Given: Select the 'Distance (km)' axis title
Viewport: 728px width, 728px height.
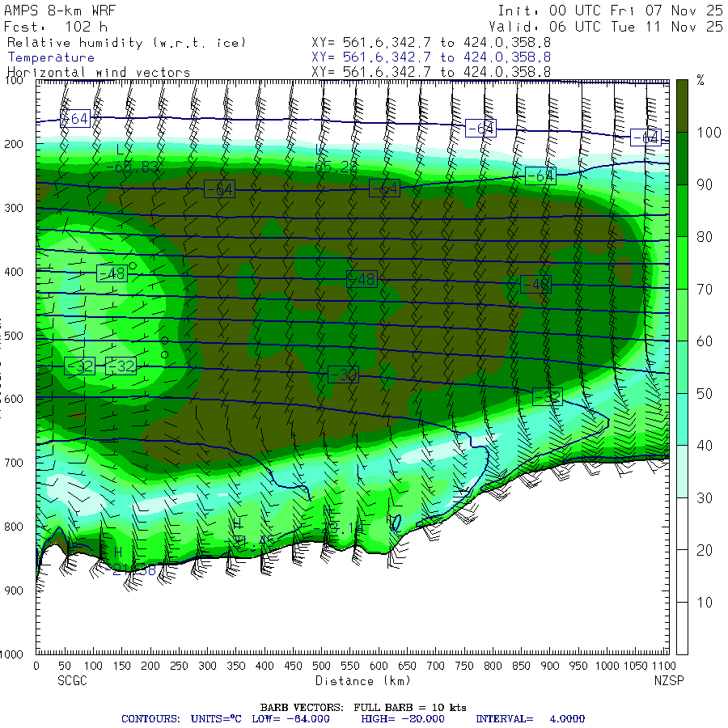Looking at the screenshot, I should click(x=353, y=681).
